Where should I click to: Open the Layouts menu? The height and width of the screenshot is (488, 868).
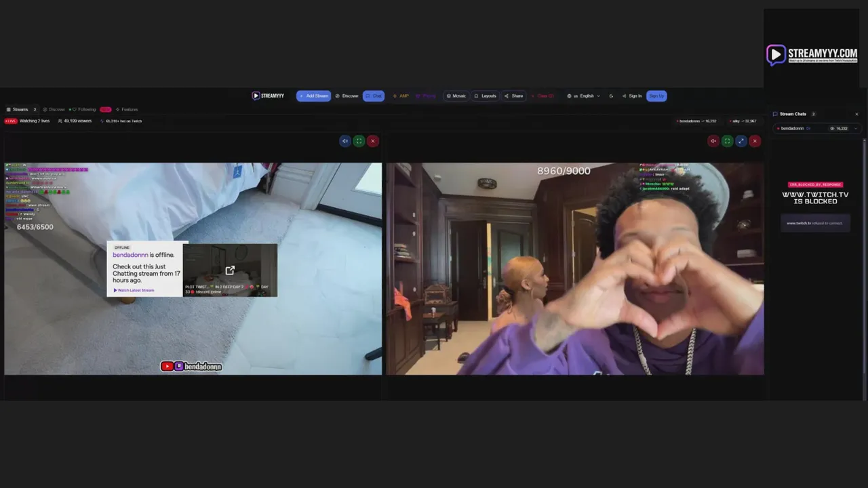point(486,96)
